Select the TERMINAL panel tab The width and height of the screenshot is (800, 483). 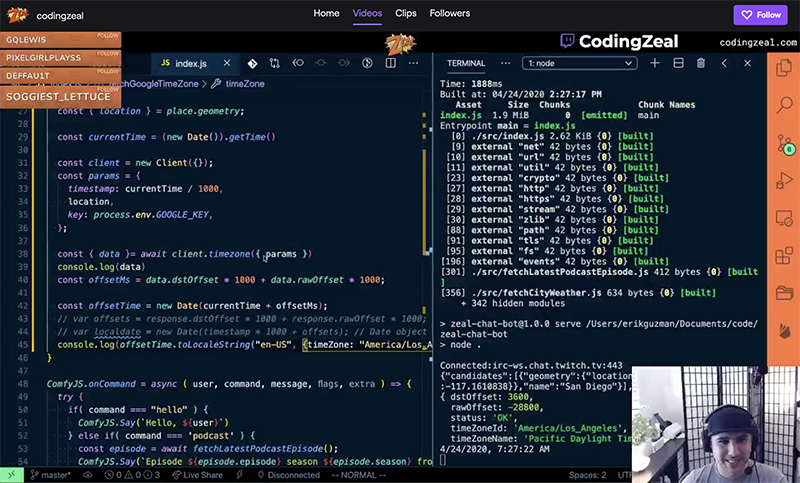click(466, 63)
